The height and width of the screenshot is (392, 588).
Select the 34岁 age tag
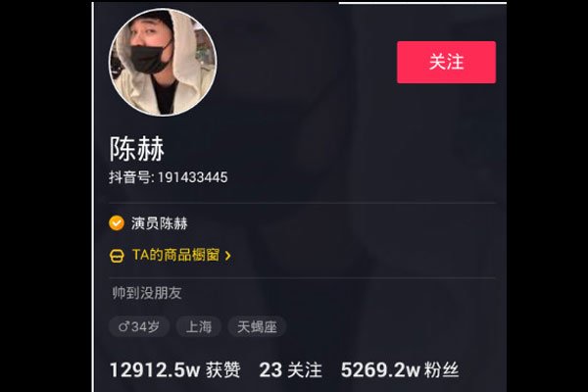pos(139,326)
